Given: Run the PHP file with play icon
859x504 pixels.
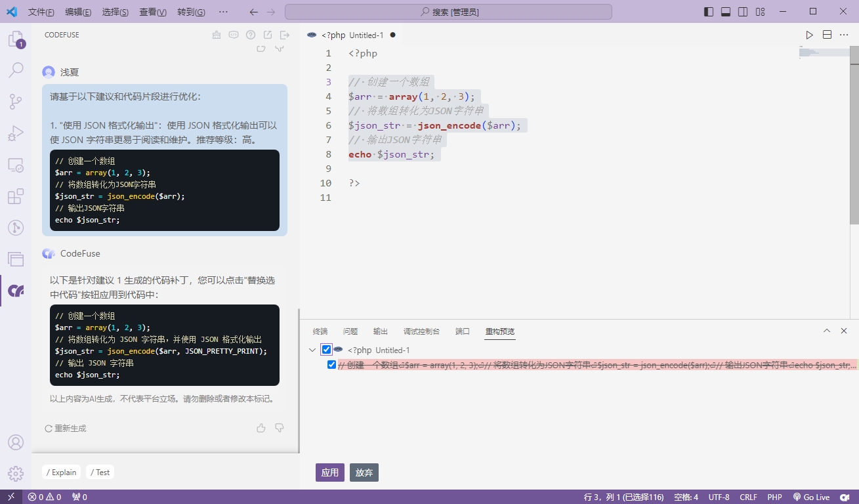Looking at the screenshot, I should [x=810, y=35].
